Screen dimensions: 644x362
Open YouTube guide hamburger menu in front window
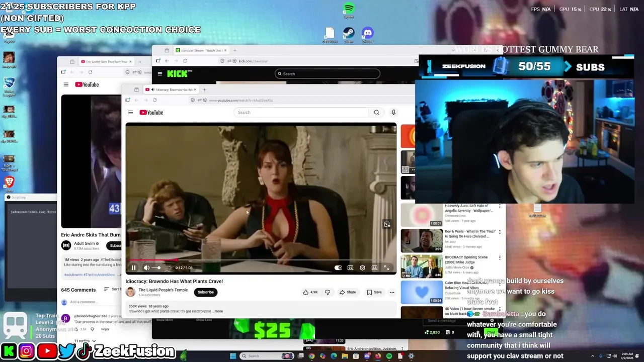click(x=130, y=113)
